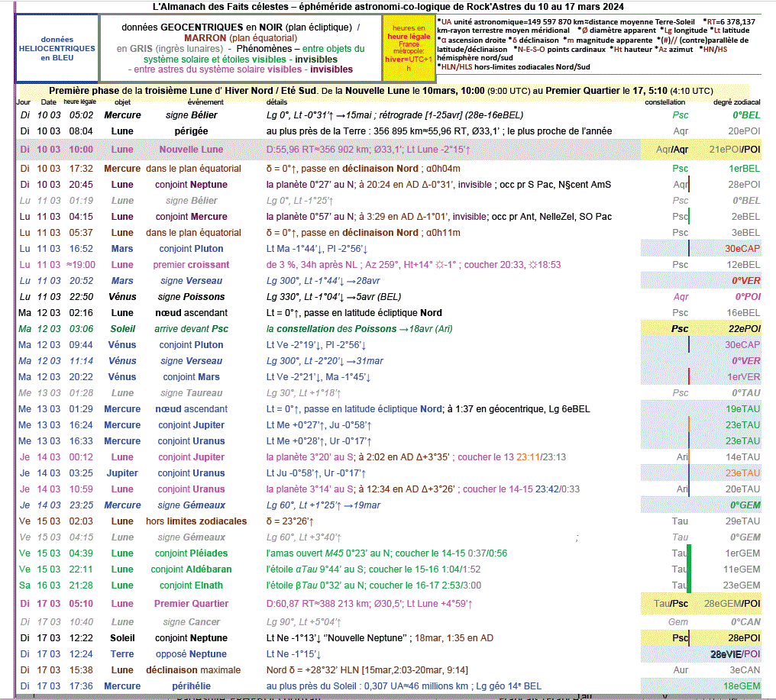The width and height of the screenshot is (776, 700).
Task: Click 'signe Poissons' in Vénus 22:50 row
Action: (x=191, y=297)
